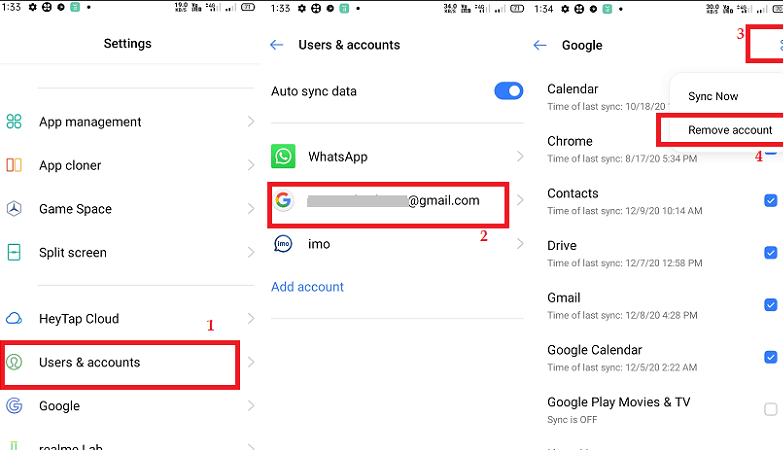The height and width of the screenshot is (450, 783).
Task: Open the WhatsApp row chevron
Action: coord(520,156)
